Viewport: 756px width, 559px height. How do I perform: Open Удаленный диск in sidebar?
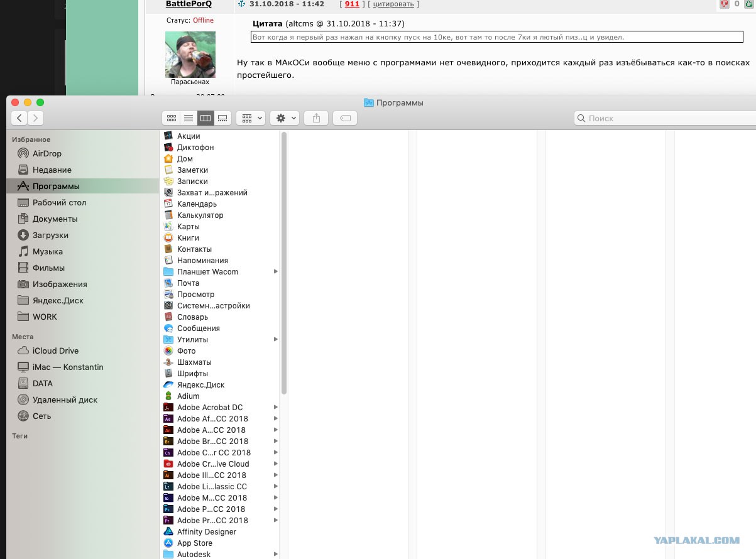point(82,399)
